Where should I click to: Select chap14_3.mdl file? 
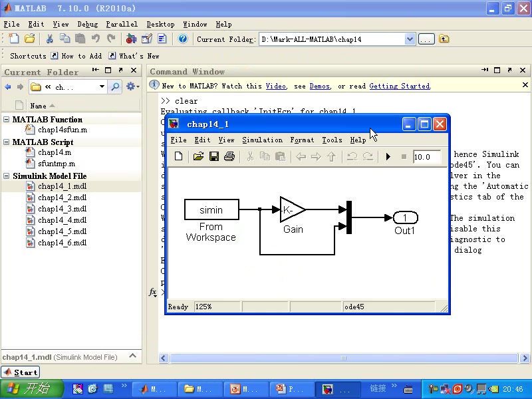(62, 209)
